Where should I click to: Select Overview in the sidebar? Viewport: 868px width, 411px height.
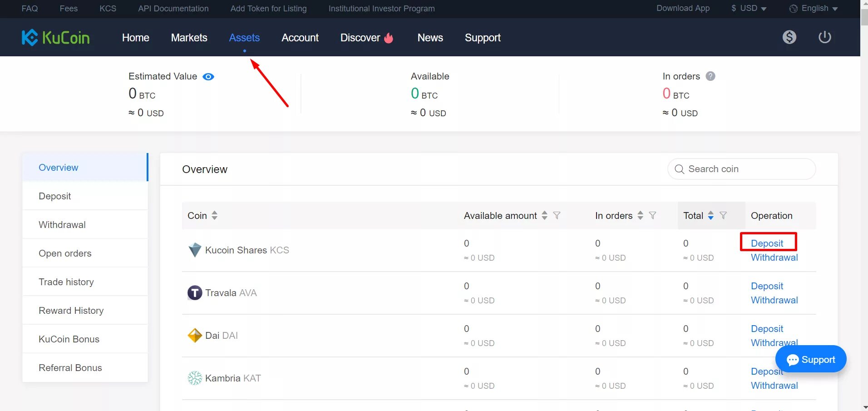point(85,168)
